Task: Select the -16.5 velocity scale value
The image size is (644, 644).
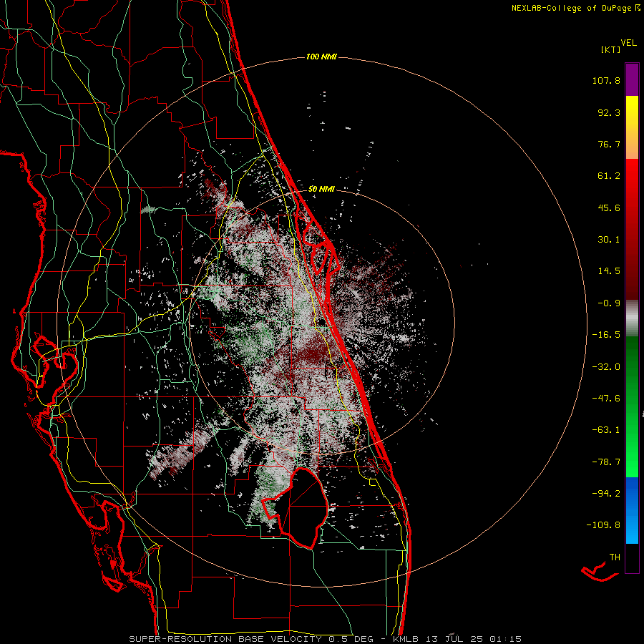Action: point(606,335)
